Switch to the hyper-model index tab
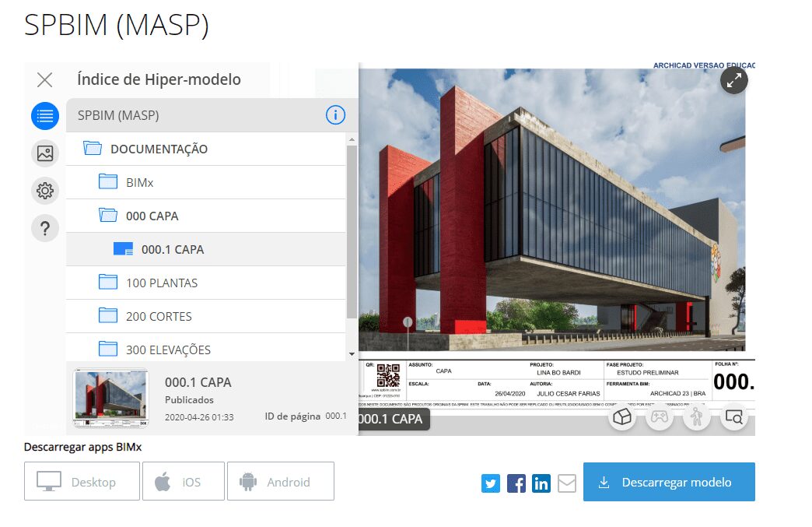Viewport: 812px width, 527px height. click(x=44, y=116)
